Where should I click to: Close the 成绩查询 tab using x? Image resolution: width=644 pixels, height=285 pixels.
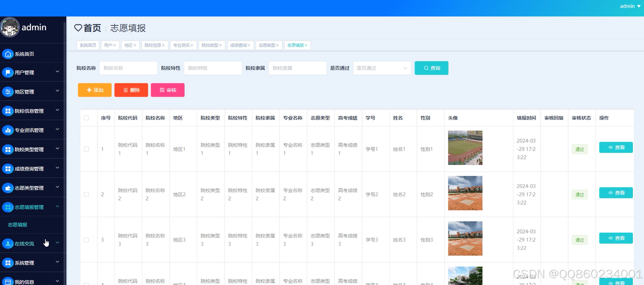[249, 45]
